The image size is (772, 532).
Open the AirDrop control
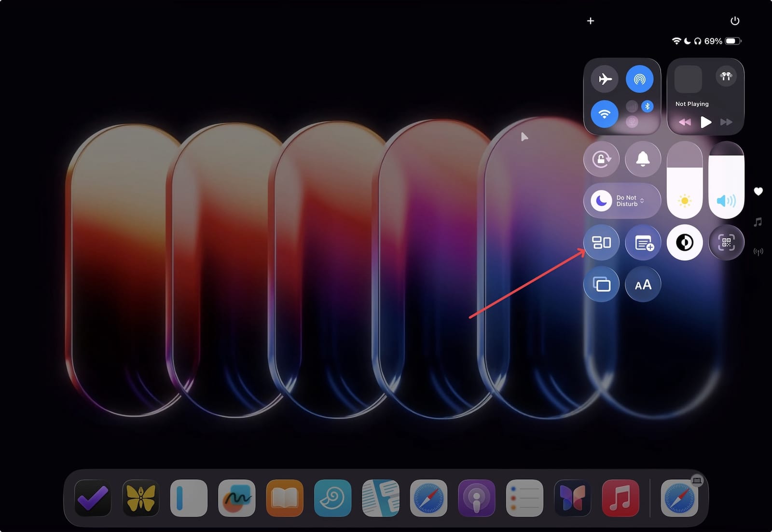640,79
